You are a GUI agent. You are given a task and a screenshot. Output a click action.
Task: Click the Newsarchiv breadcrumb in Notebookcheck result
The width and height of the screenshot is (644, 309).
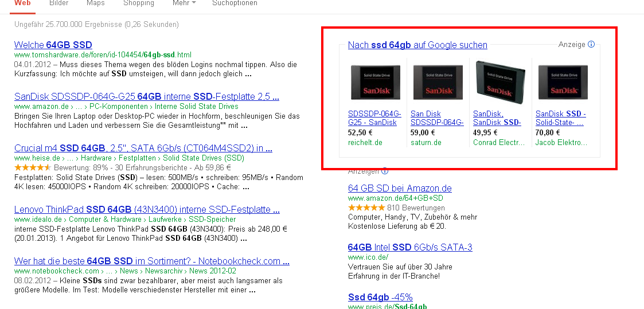164,271
